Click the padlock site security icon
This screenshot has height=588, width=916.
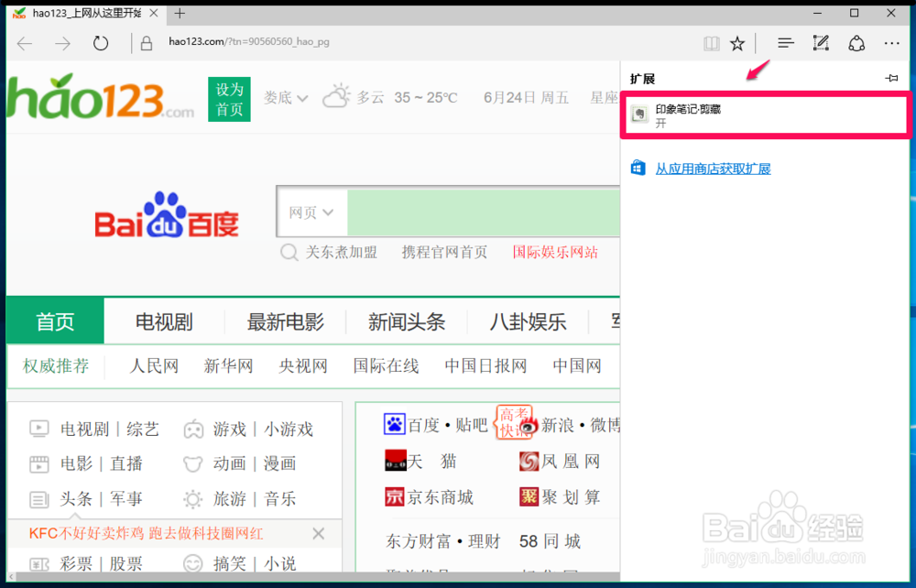(x=147, y=43)
